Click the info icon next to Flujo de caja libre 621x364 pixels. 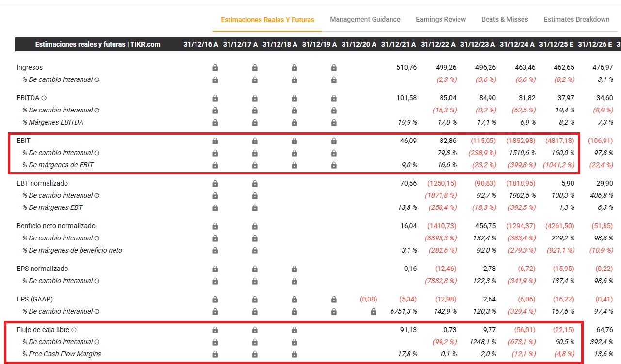click(x=74, y=330)
